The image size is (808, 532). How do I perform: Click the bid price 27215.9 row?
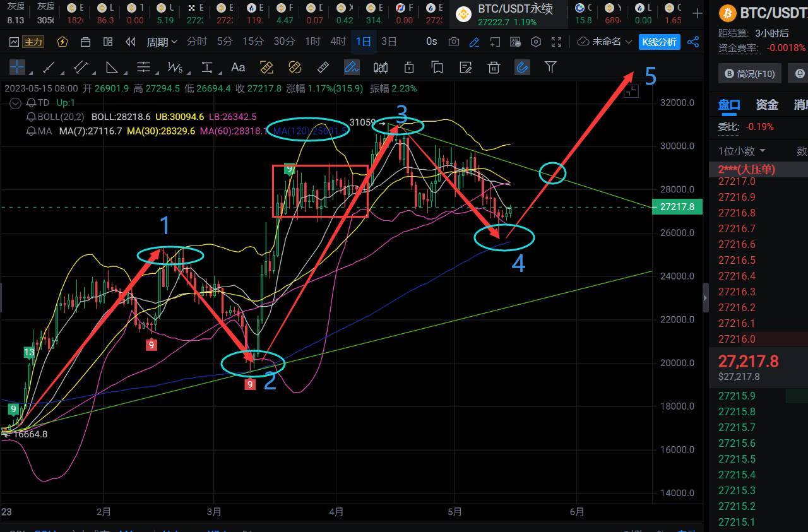(757, 396)
